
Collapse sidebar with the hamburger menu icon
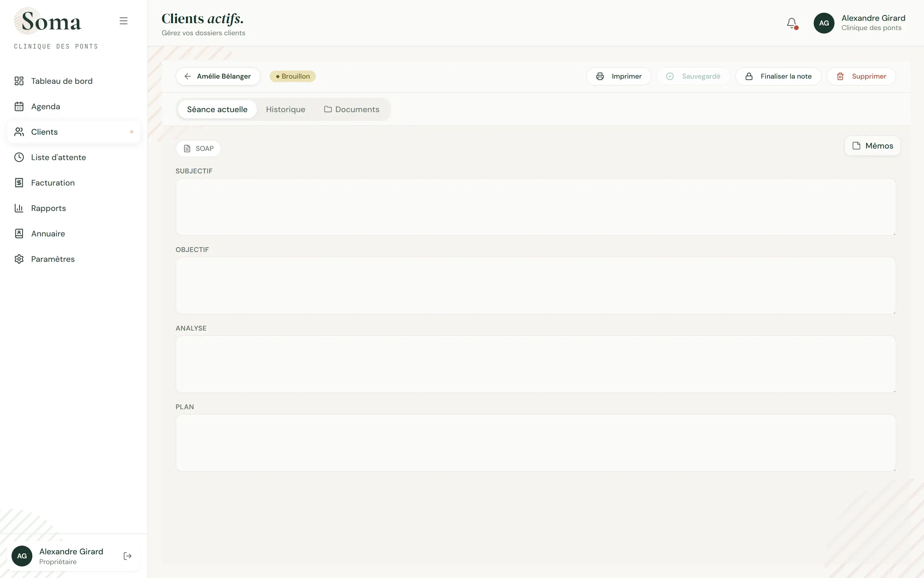[123, 21]
